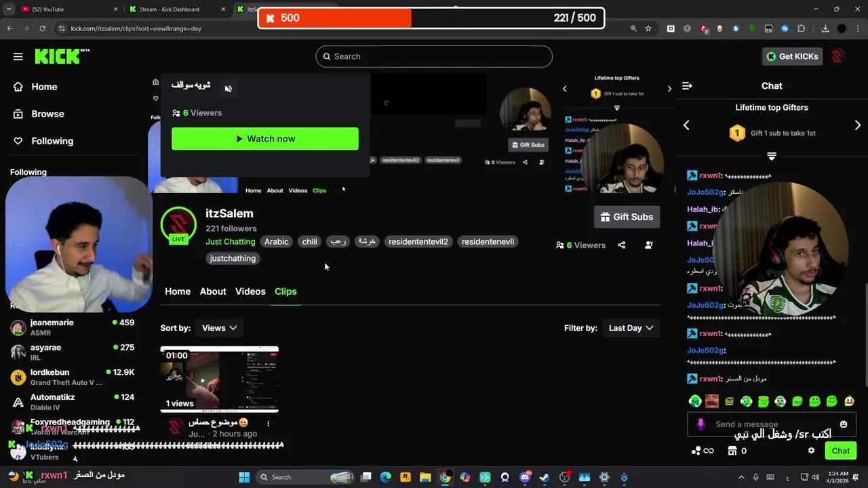
Task: Open Following in left sidebar
Action: (52, 141)
